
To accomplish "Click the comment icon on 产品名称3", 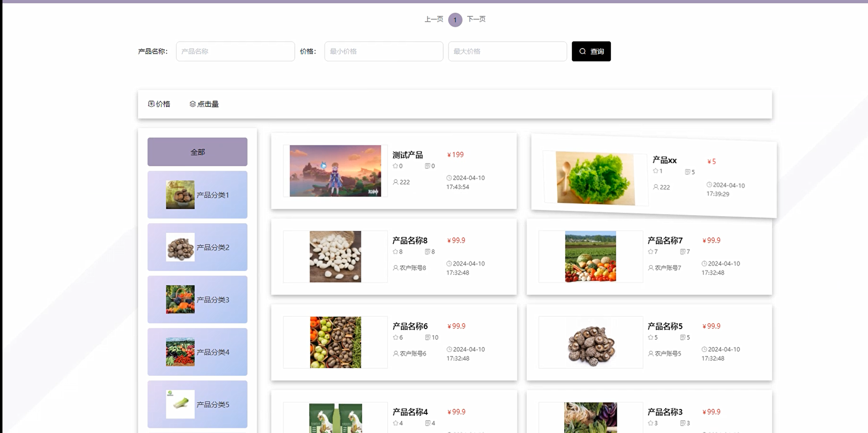I will [x=682, y=423].
